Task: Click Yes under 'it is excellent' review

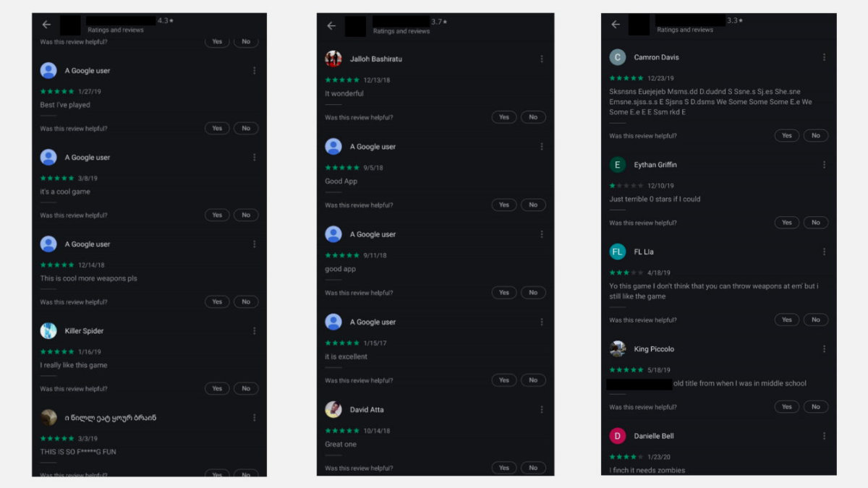Action: pos(504,380)
